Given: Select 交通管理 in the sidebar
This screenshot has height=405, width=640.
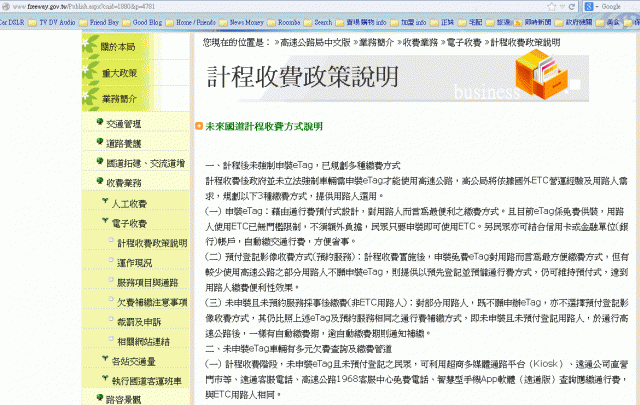Looking at the screenshot, I should click(x=124, y=124).
